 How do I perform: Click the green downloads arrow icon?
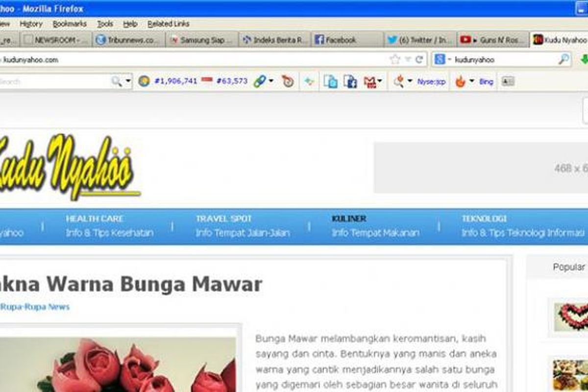[584, 60]
